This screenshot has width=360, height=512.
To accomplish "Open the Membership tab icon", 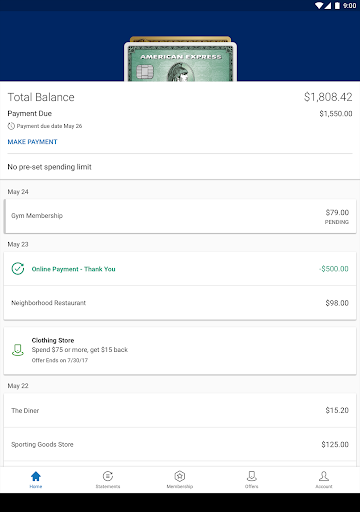I will point(180,476).
